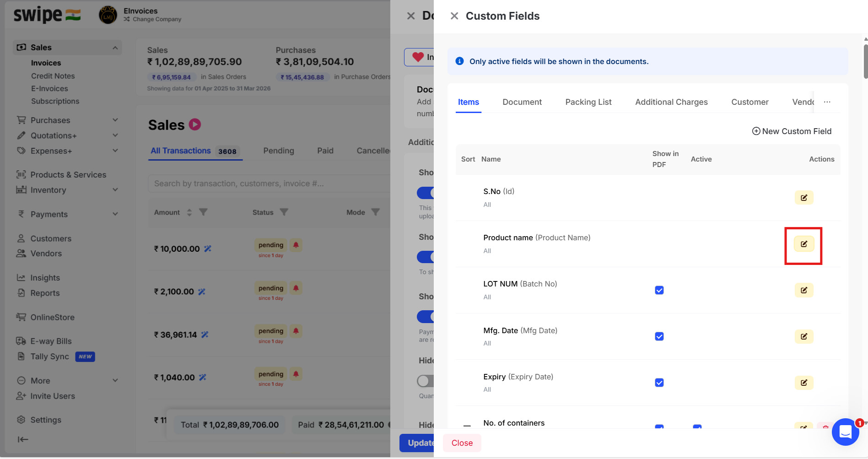Edit the Product name custom field
The height and width of the screenshot is (459, 868).
(803, 244)
